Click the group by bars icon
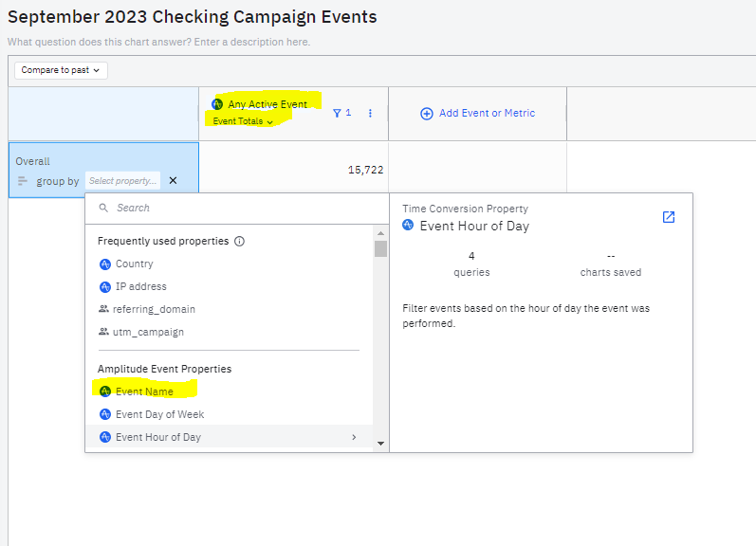This screenshot has width=756, height=546. pyautogui.click(x=23, y=181)
